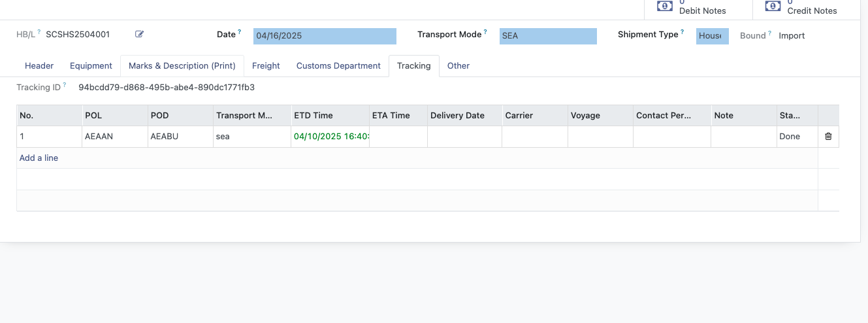Image resolution: width=868 pixels, height=323 pixels.
Task: Click the Debit Notes money icon
Action: [664, 6]
